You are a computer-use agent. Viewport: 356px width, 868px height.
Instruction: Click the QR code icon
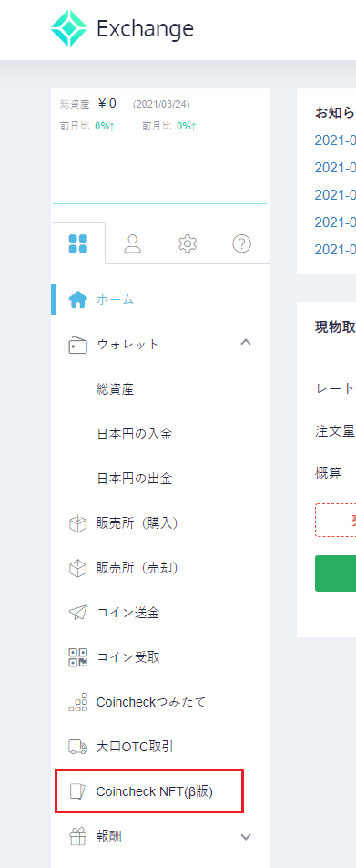(78, 657)
